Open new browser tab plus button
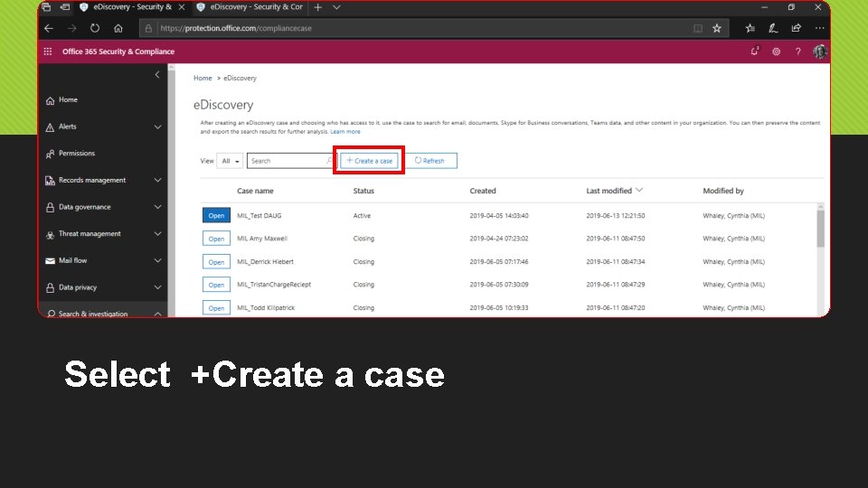The width and height of the screenshot is (868, 488). 317,7
